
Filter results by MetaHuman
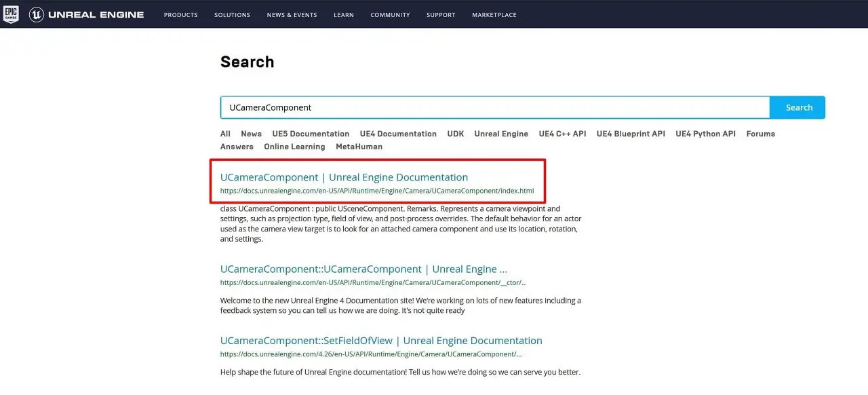[359, 147]
